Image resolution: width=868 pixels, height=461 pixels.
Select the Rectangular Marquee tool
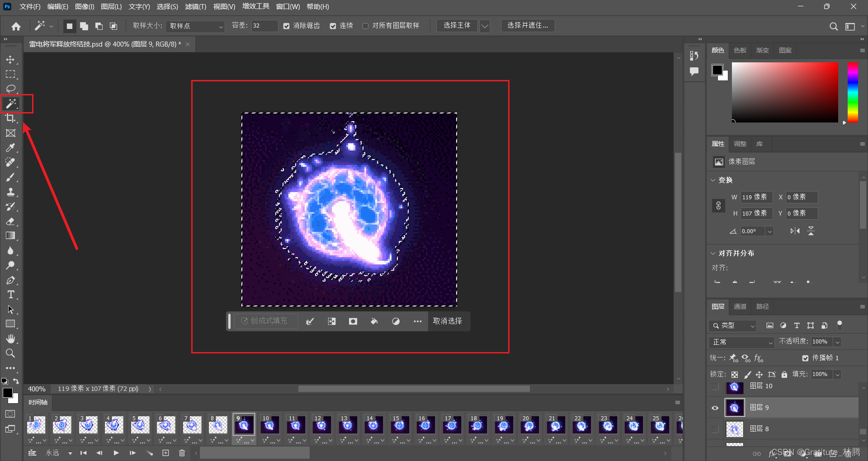click(10, 74)
